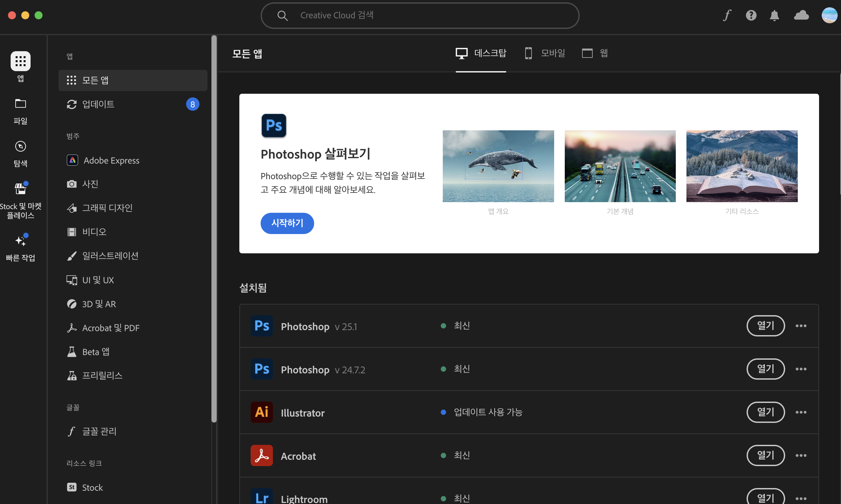Click the 기본 개념 highway thumbnail
The width and height of the screenshot is (841, 504).
[620, 166]
